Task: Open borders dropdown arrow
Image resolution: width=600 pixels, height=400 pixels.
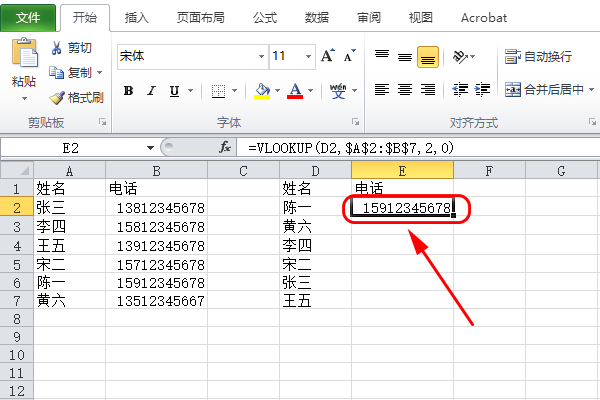Action: (x=235, y=91)
